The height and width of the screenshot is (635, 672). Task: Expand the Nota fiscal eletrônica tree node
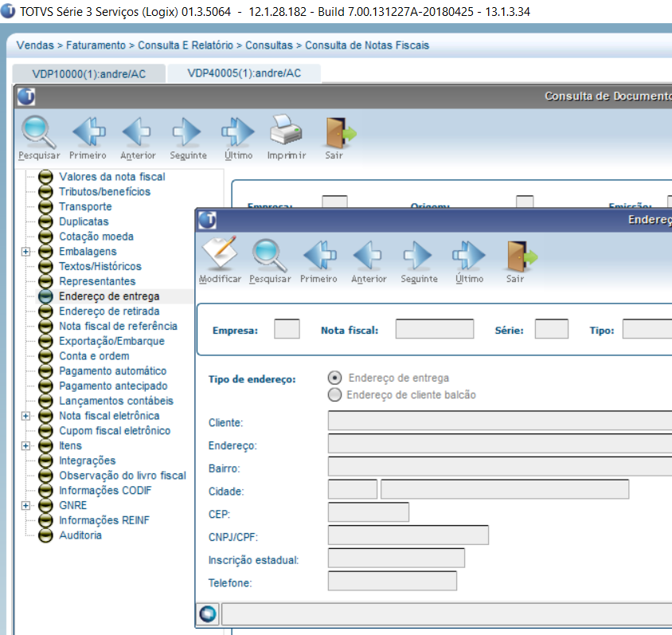click(x=25, y=416)
